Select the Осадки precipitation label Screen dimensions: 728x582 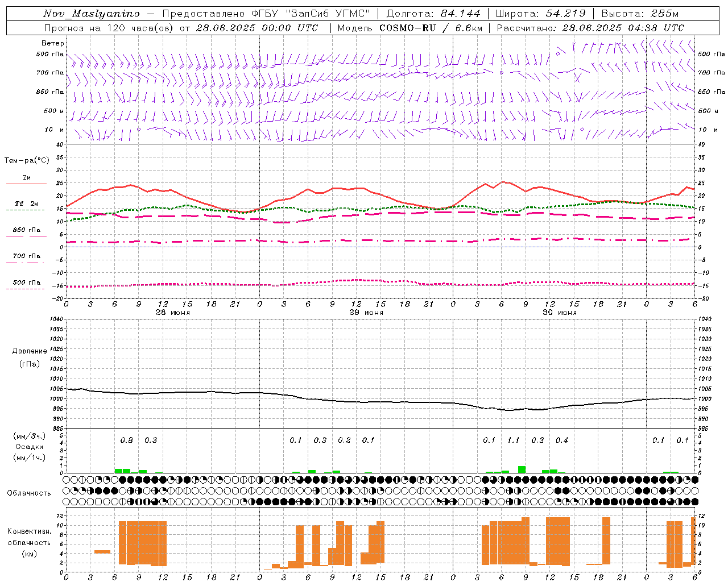point(30,447)
